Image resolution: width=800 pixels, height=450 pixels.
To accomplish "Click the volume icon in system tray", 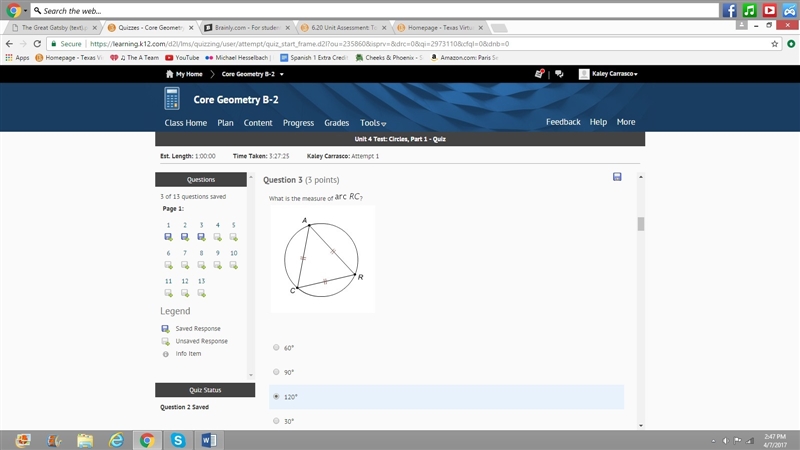I will 726,440.
